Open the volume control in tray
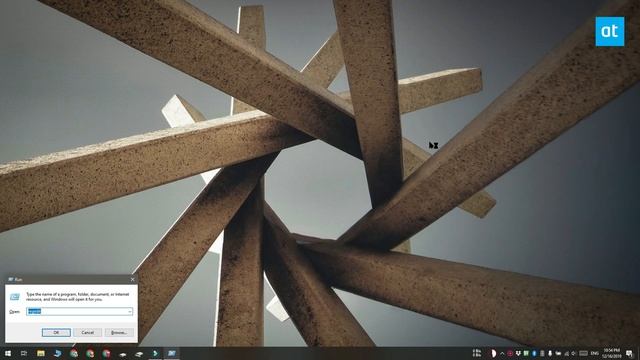The image size is (640, 360). 573,353
